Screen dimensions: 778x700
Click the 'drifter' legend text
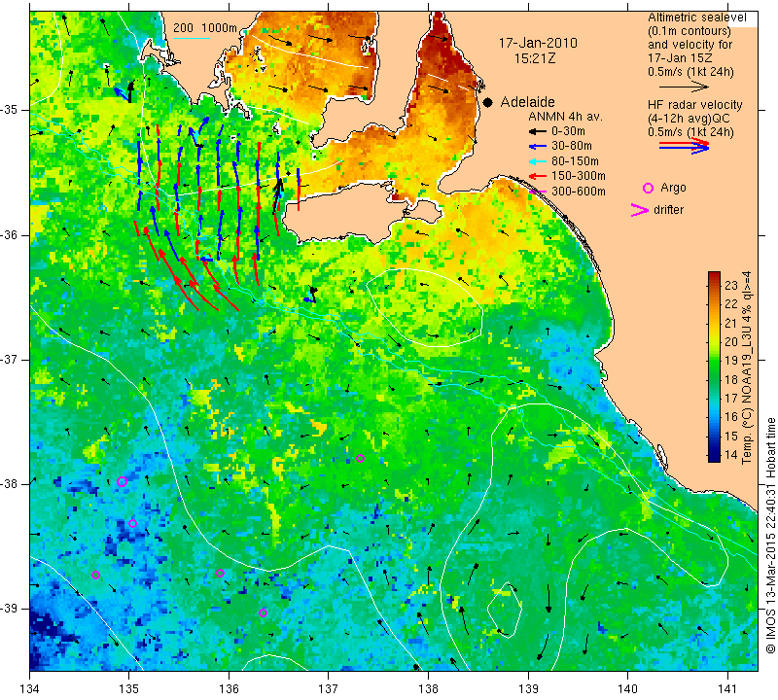[x=668, y=210]
